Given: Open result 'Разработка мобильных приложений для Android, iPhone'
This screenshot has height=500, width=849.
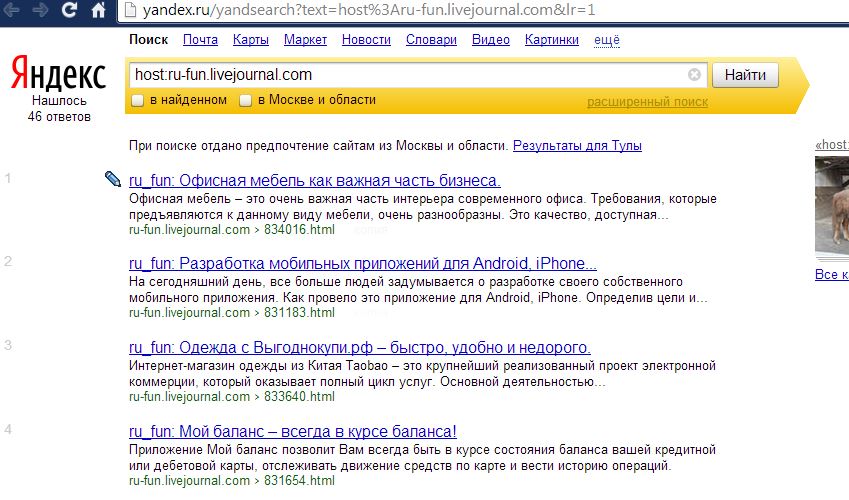Looking at the screenshot, I should 363,263.
